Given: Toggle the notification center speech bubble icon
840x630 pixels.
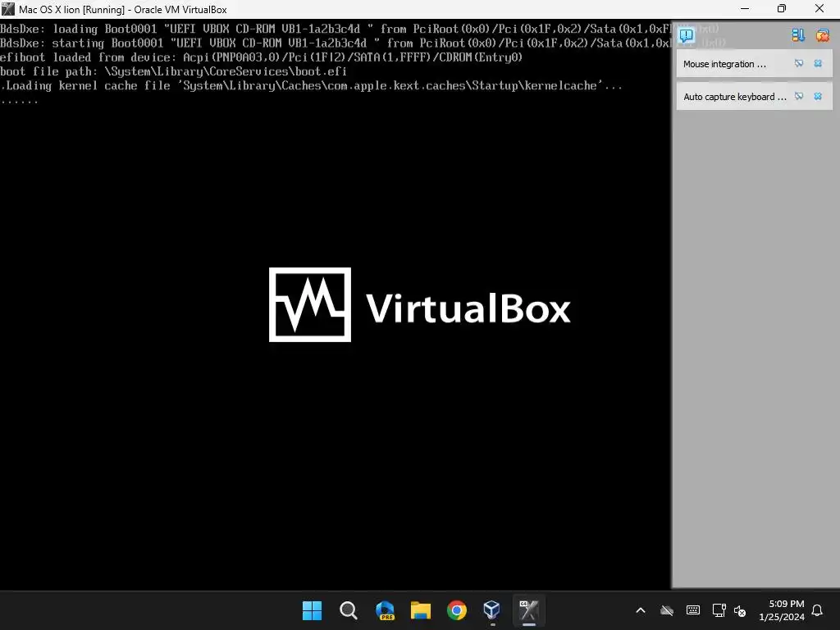Looking at the screenshot, I should click(687, 35).
